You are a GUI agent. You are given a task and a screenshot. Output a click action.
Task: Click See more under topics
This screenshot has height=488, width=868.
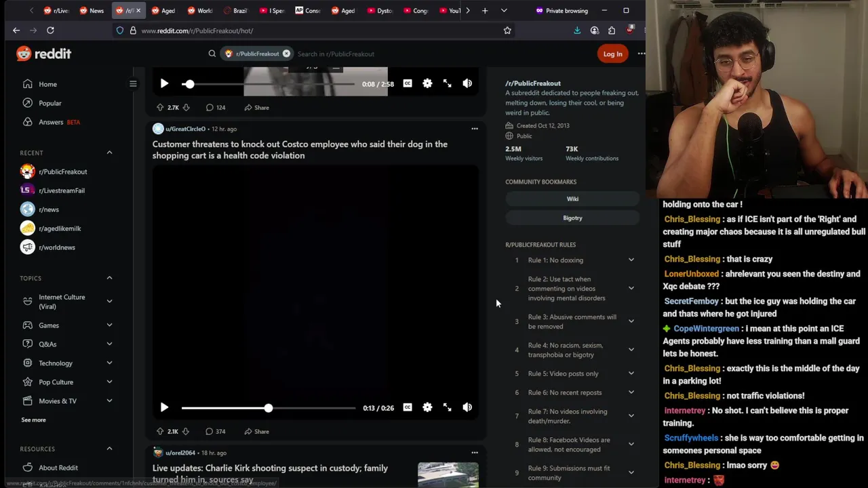point(33,420)
